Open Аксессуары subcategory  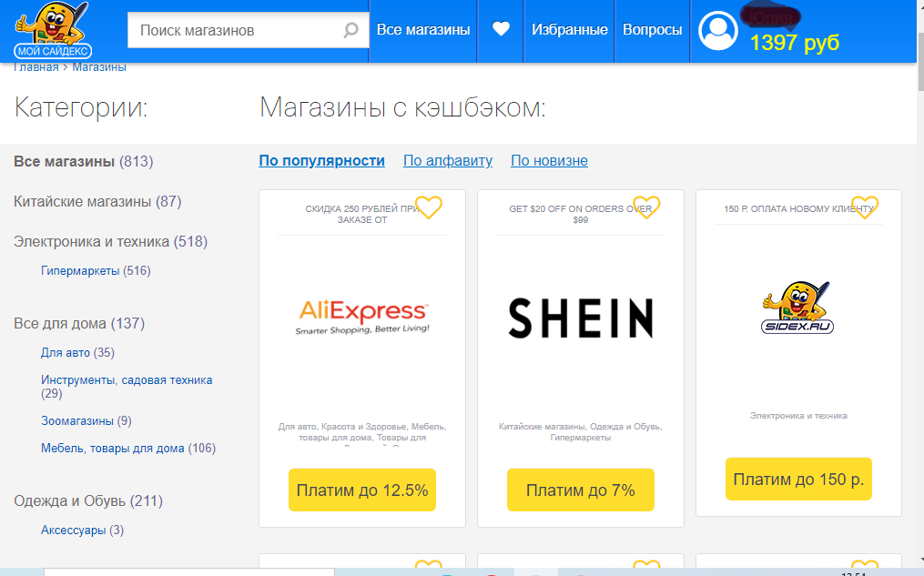(x=82, y=531)
